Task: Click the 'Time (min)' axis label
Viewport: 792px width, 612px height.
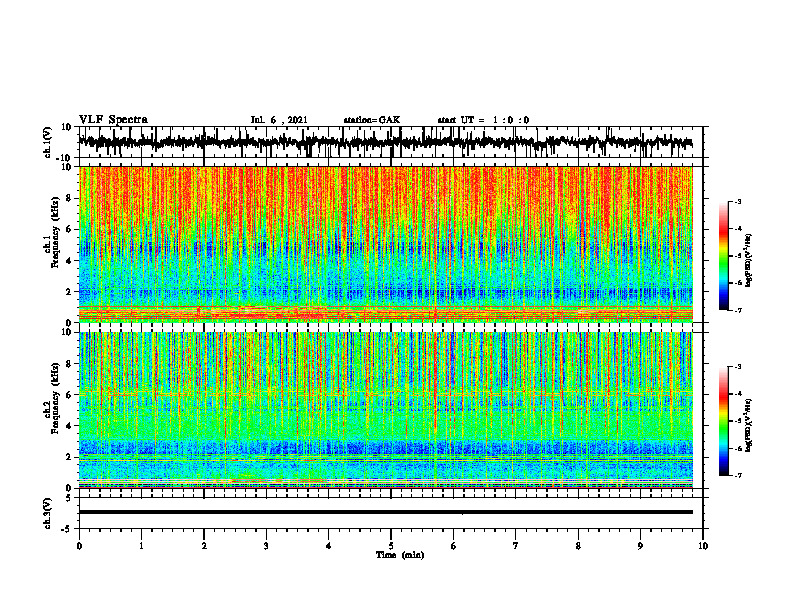Action: pyautogui.click(x=400, y=555)
